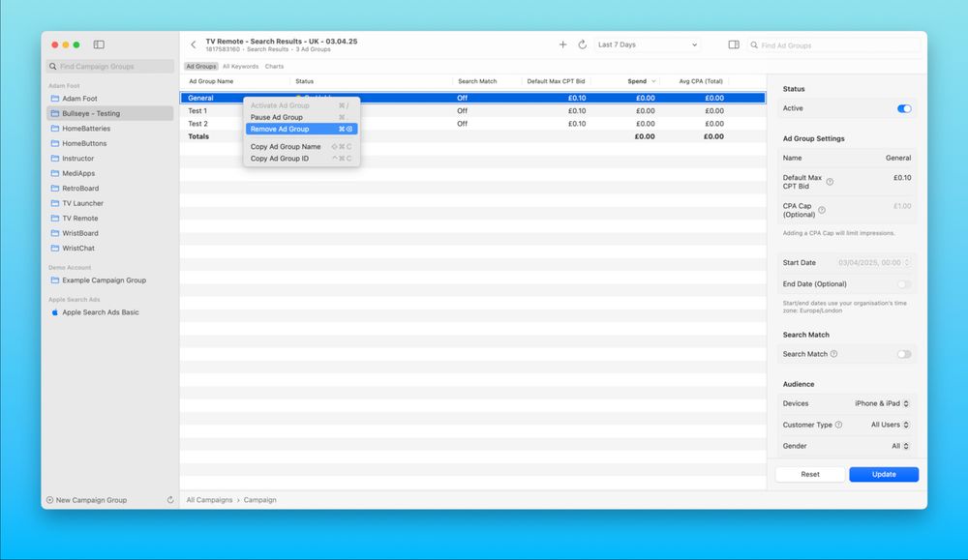
Task: Turn off the Active status switch
Action: 904,108
